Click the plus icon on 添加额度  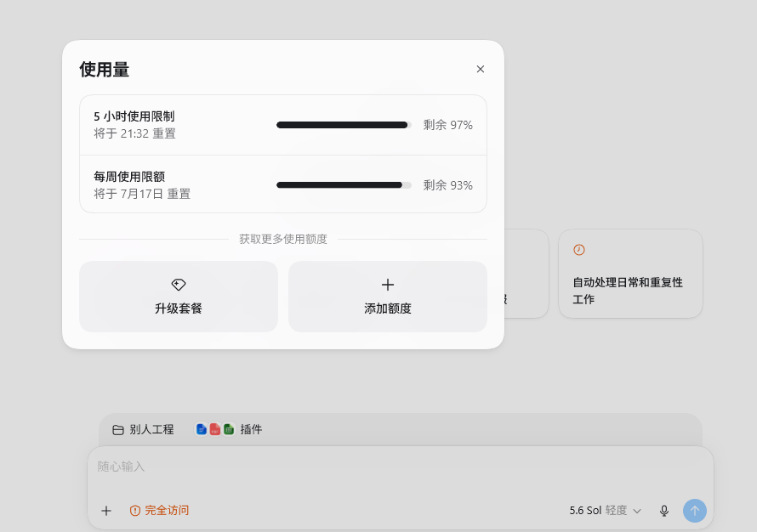click(388, 285)
